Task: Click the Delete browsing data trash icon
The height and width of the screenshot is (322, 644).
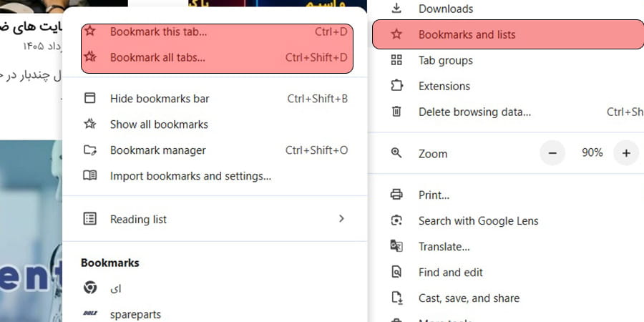Action: [x=396, y=112]
